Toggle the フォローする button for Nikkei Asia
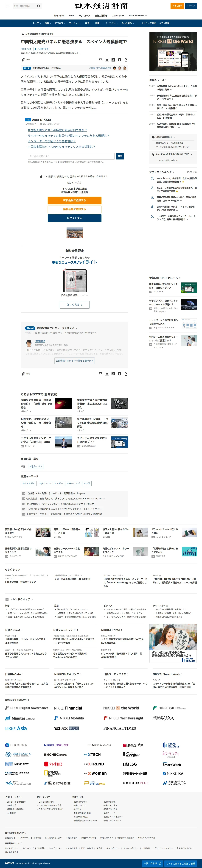Image resolution: width=202 pixels, height=868 pixels. click(41, 49)
